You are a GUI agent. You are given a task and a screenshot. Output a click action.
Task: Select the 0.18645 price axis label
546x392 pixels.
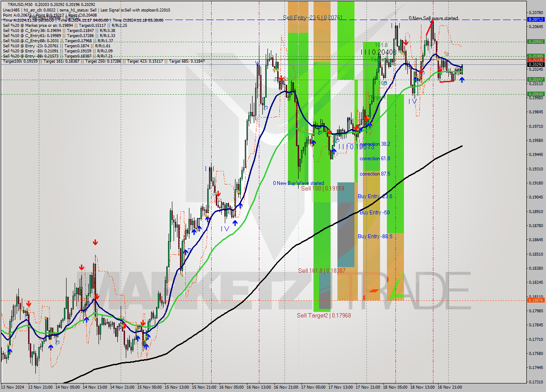535,240
